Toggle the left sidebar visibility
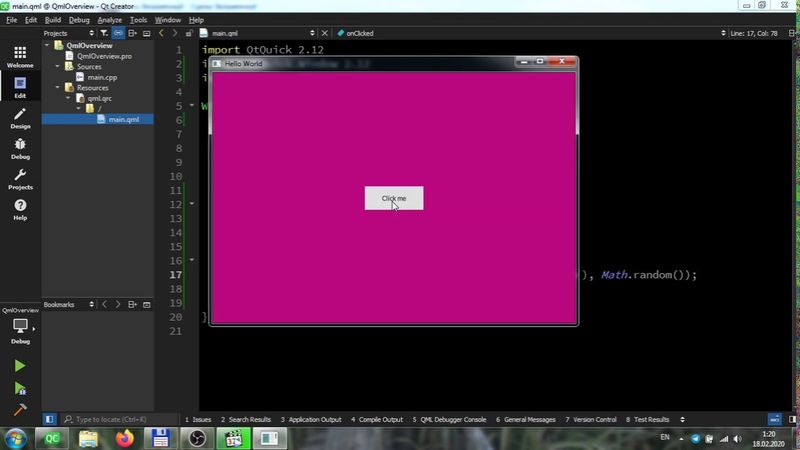800x450 pixels. point(49,419)
